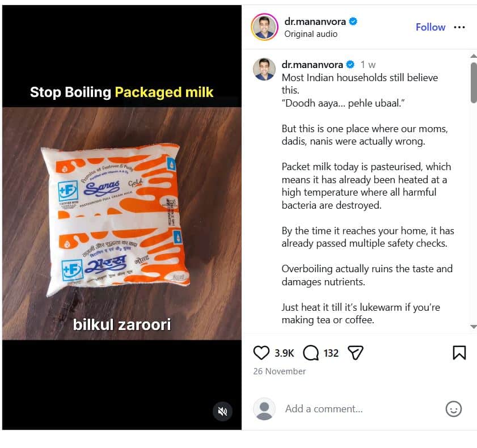This screenshot has height=448, width=477.
Task: View the 3.9K likes list
Action: coord(284,353)
